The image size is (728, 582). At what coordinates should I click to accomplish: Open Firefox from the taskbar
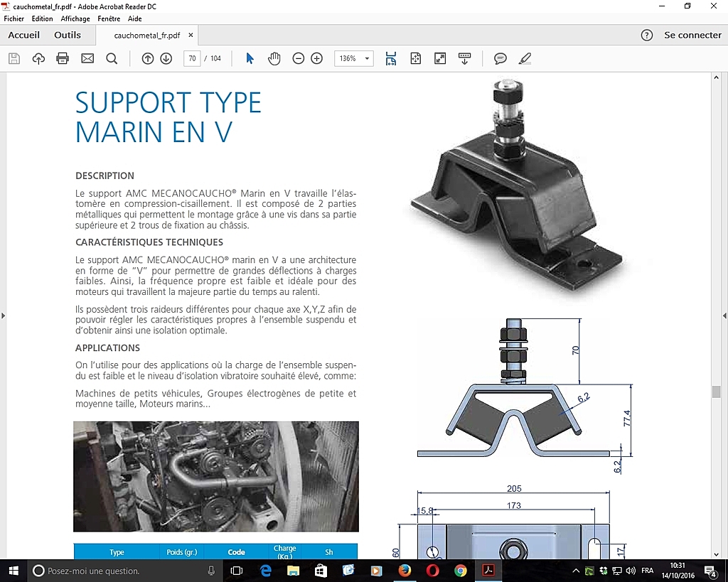coord(405,571)
